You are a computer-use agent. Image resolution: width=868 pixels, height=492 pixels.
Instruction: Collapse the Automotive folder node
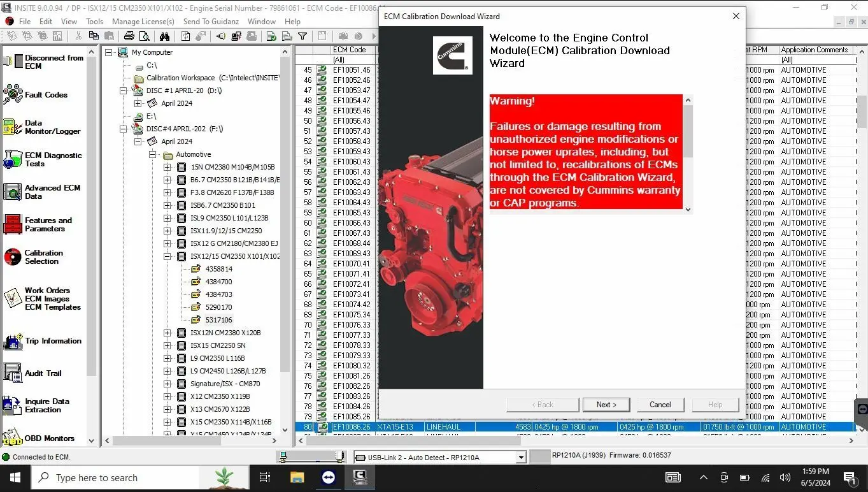click(x=153, y=154)
